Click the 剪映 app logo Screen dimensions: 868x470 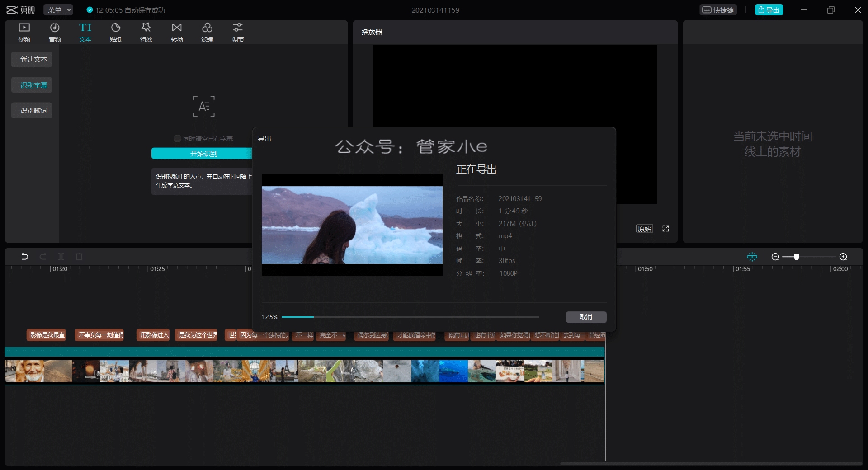coord(20,10)
